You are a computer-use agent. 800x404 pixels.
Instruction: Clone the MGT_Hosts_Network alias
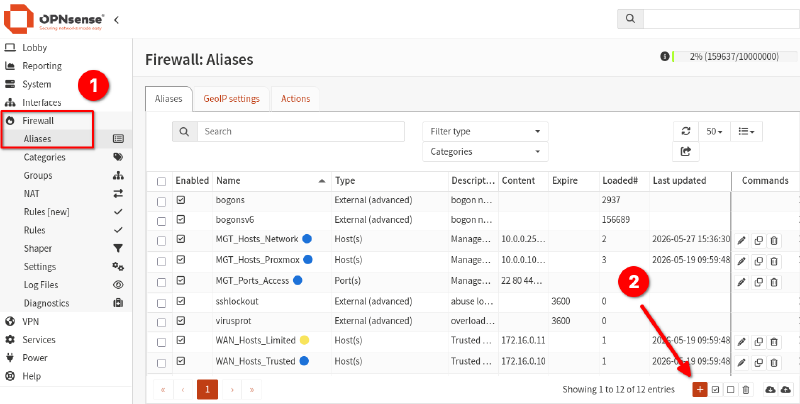coord(758,241)
